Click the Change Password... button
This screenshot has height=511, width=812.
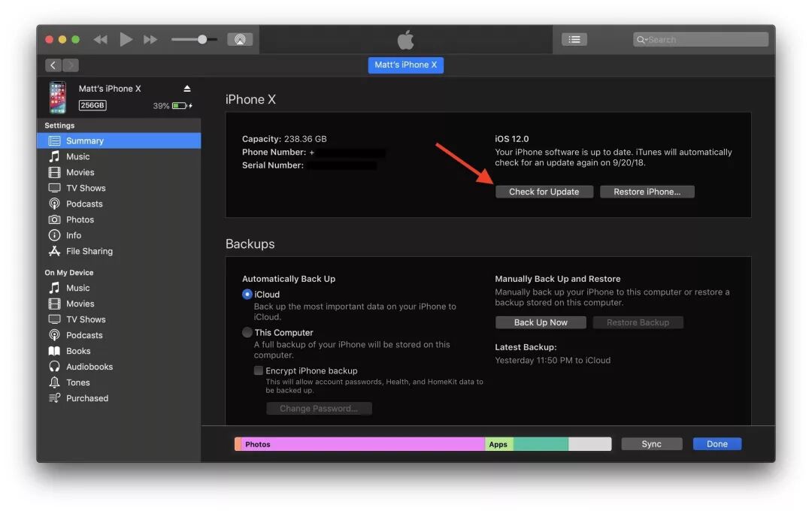pyautogui.click(x=319, y=409)
